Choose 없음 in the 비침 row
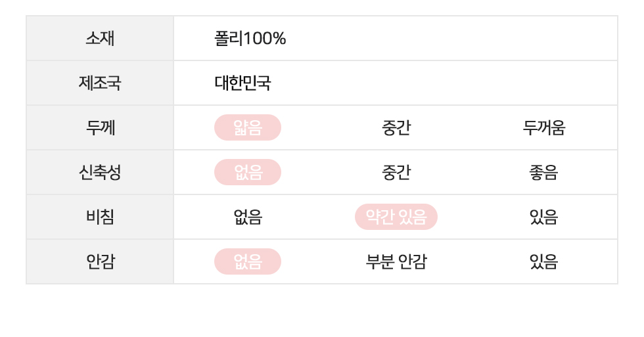Viewport: 644px width, 337px height. [x=248, y=217]
